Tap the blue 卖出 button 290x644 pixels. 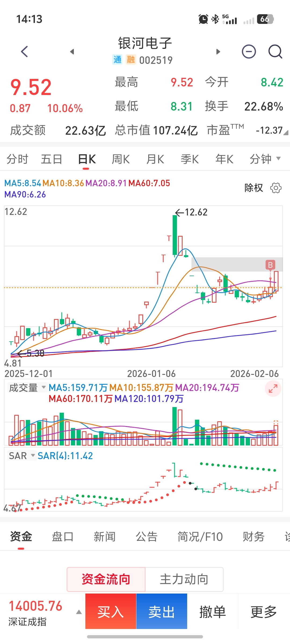162,611
